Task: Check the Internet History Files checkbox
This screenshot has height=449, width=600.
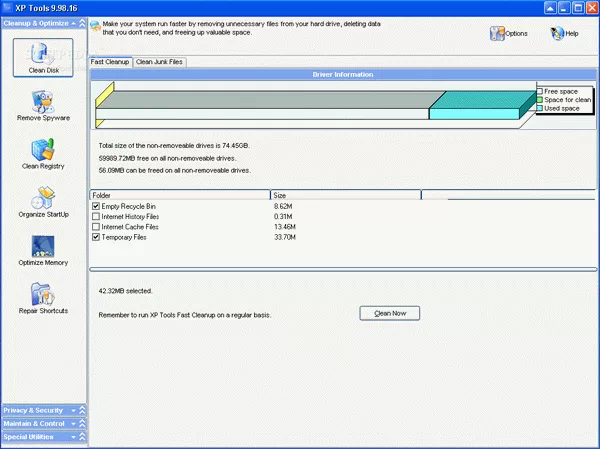Action: [96, 217]
